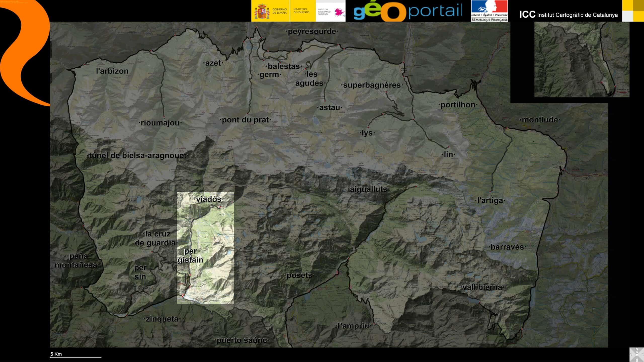
Task: Click the viadós route label
Action: (209, 199)
